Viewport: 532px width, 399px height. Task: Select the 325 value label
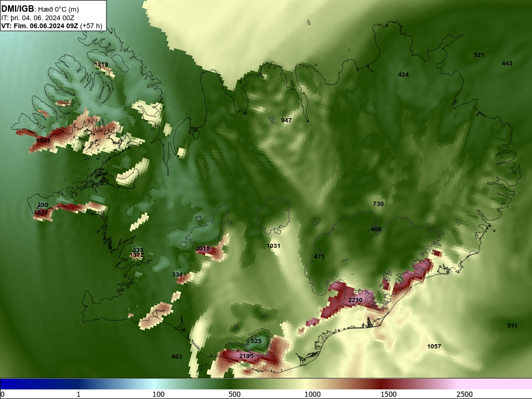point(256,341)
